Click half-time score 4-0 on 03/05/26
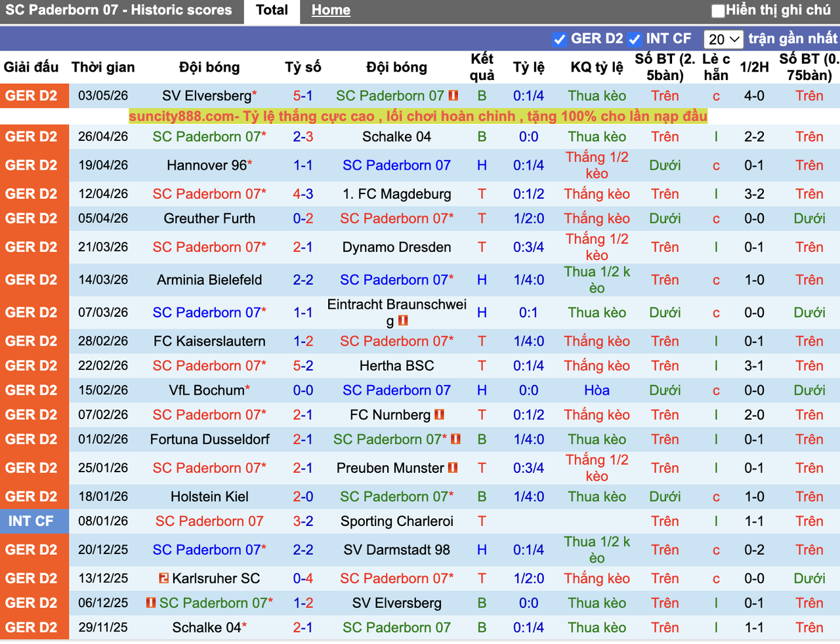Image resolution: width=840 pixels, height=644 pixels. coord(754,96)
